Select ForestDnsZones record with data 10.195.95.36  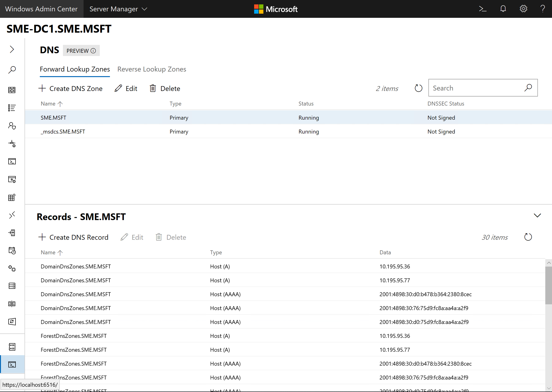(x=285, y=336)
